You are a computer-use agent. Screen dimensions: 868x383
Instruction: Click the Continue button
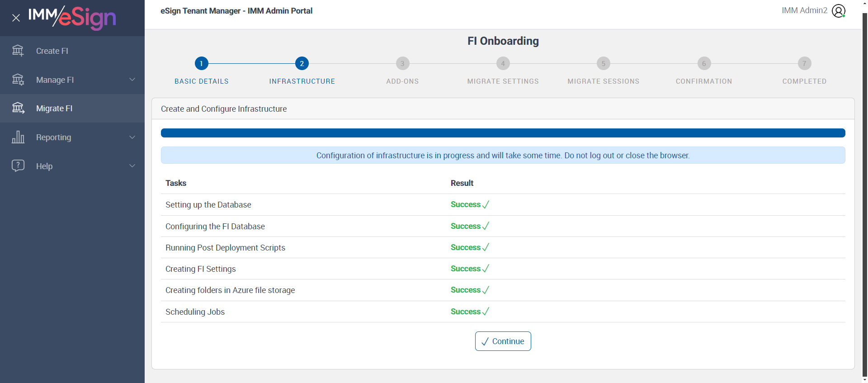tap(503, 341)
